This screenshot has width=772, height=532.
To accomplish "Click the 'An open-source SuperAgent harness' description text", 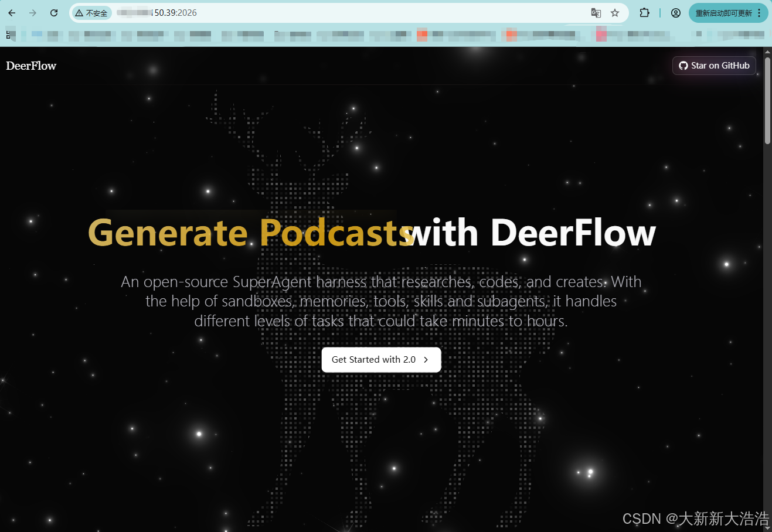I will click(381, 301).
